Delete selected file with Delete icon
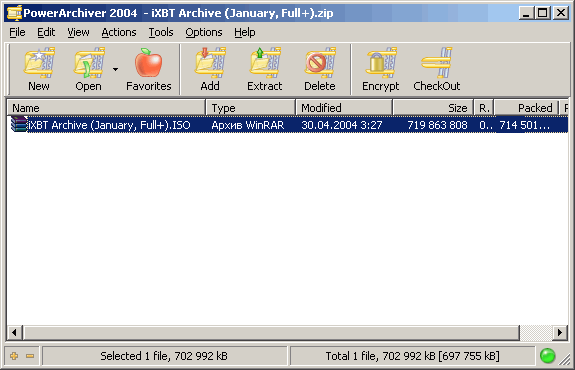 coord(320,69)
